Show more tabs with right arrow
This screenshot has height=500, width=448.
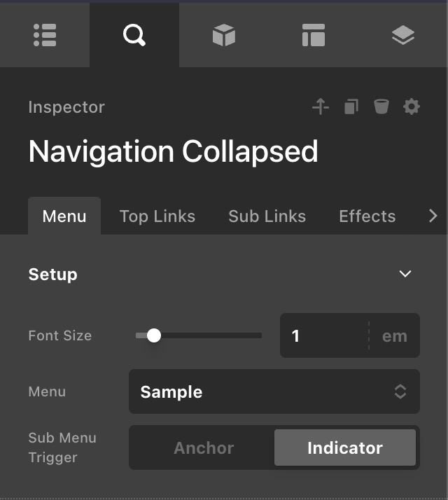[433, 216]
